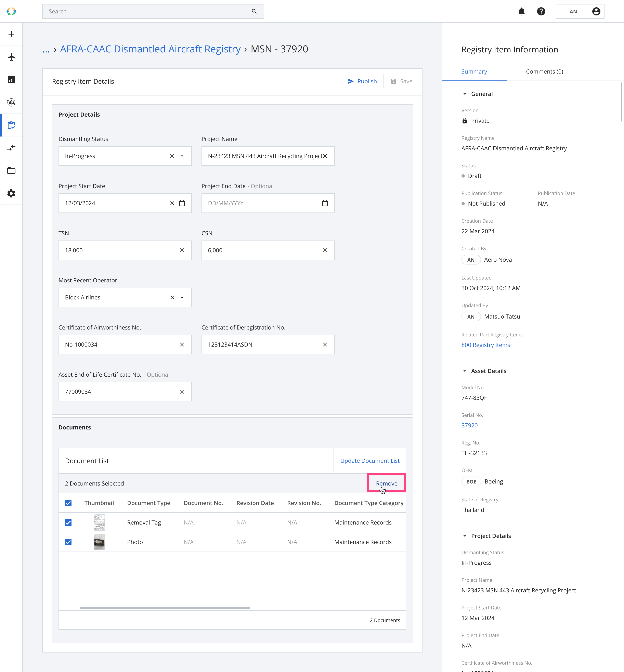Collapse the Asset Details section
The width and height of the screenshot is (624, 672).
point(465,371)
